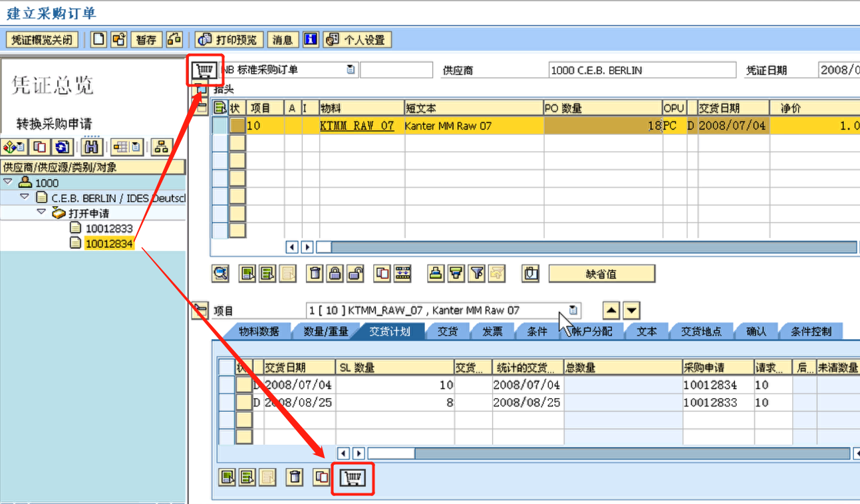The image size is (860, 504).
Task: Open material link KTMM_RAW_07 in the item list
Action: pyautogui.click(x=357, y=124)
